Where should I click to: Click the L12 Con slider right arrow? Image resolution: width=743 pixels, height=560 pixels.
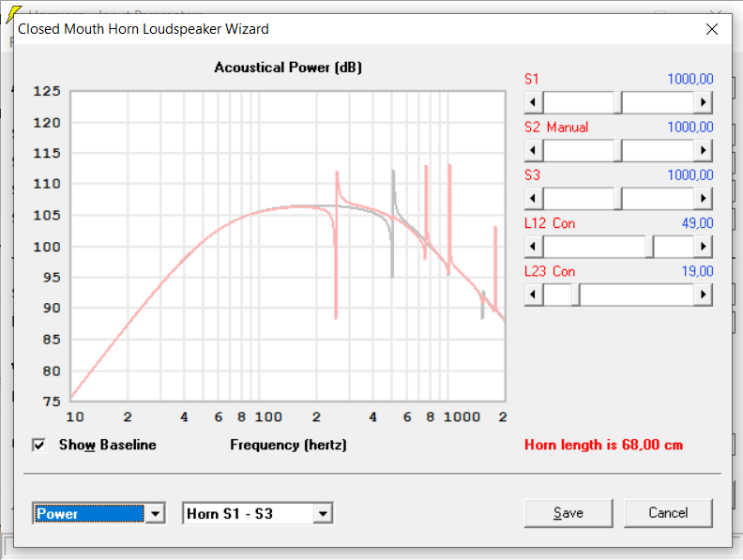704,247
